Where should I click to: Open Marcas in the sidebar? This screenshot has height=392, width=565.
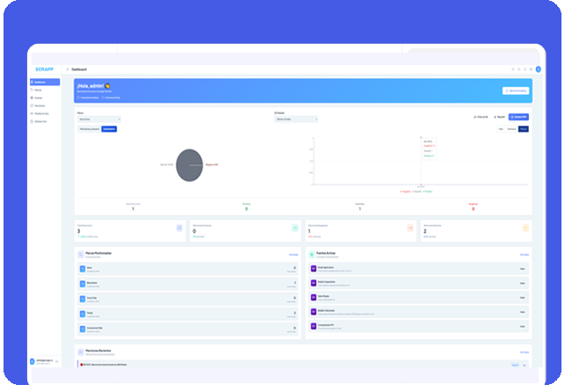coord(39,90)
